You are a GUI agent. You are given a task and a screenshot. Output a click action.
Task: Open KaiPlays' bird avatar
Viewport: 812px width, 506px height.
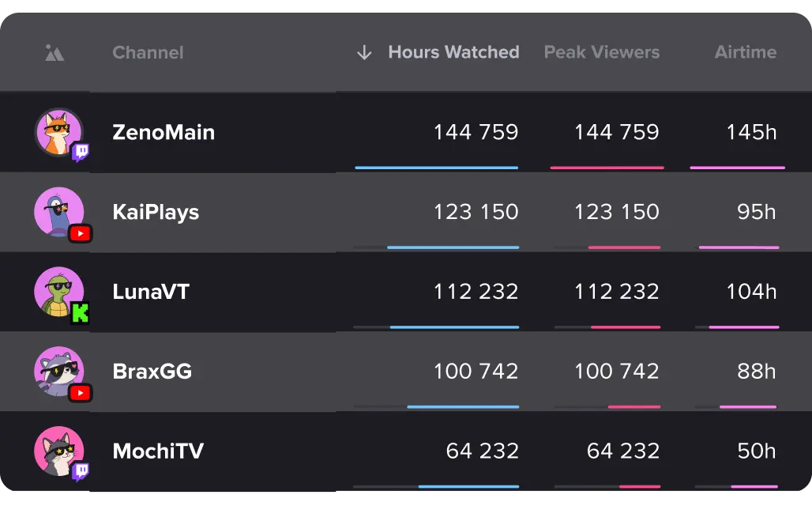point(58,212)
